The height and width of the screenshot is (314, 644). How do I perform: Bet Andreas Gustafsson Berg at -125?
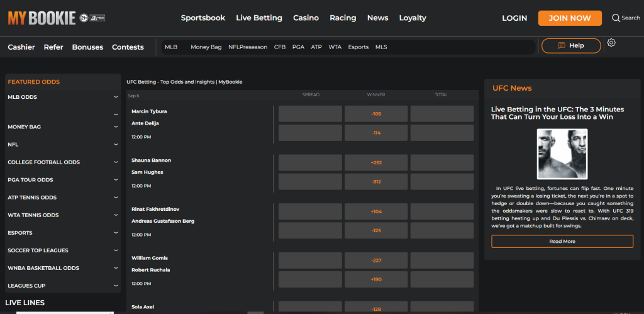click(x=376, y=230)
